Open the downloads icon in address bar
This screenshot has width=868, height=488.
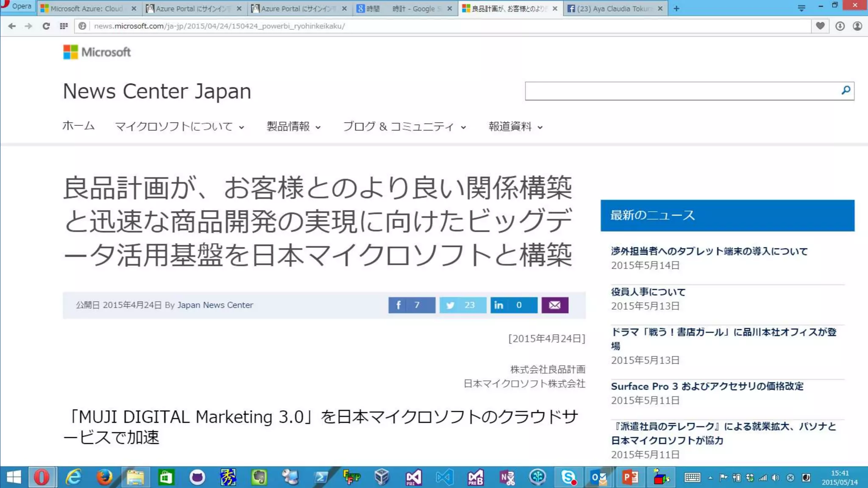point(840,26)
